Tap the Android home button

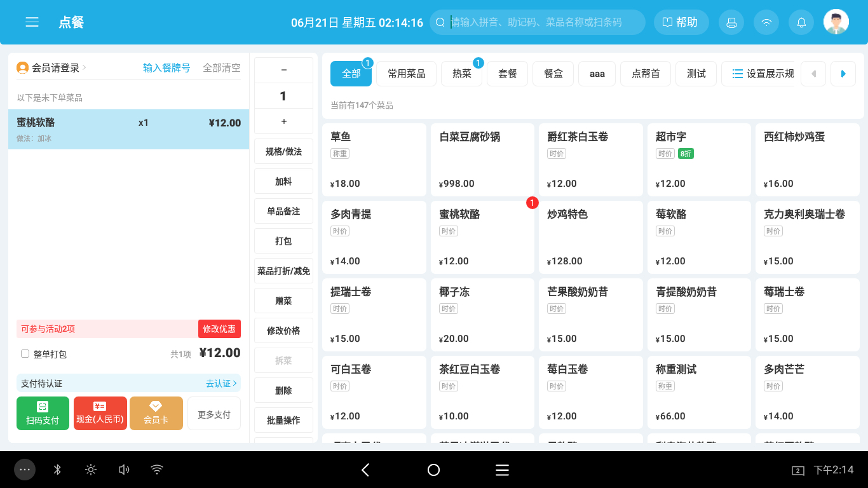(x=433, y=470)
